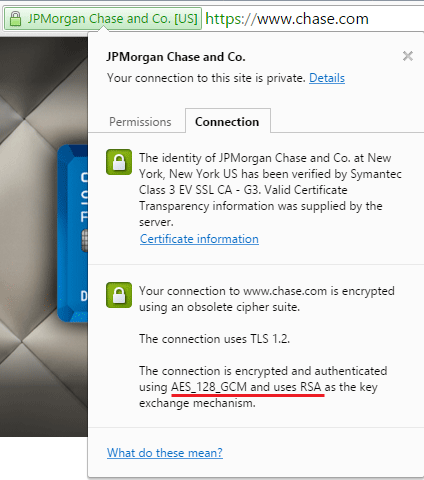Open the Details link
424x480 pixels.
coord(327,78)
